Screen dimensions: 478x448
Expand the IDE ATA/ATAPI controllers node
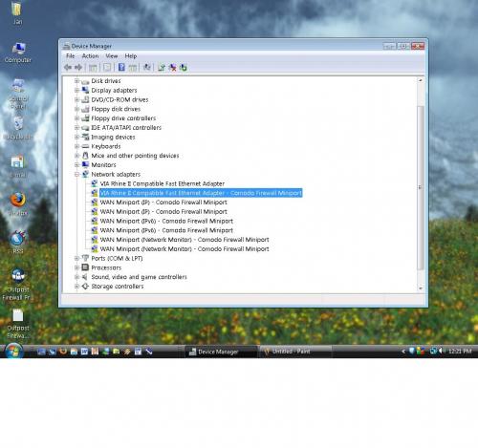76,128
